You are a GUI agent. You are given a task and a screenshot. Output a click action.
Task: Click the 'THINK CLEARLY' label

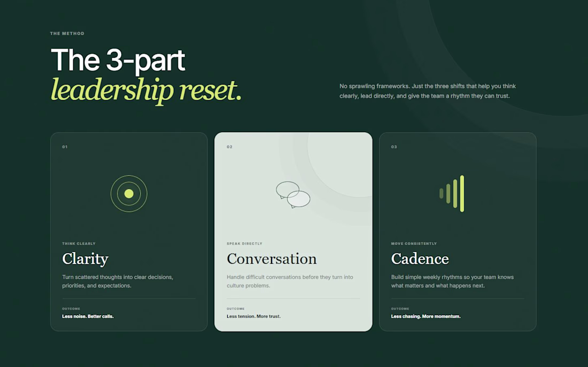pos(79,243)
